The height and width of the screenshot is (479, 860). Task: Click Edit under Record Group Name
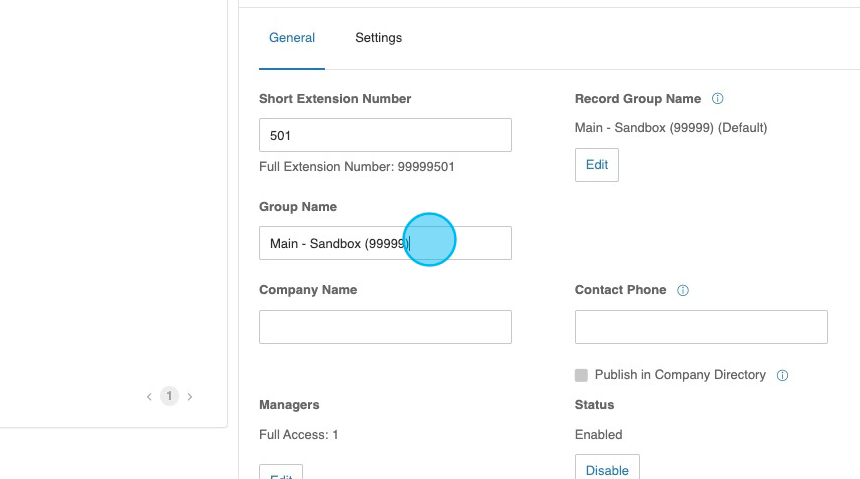596,165
